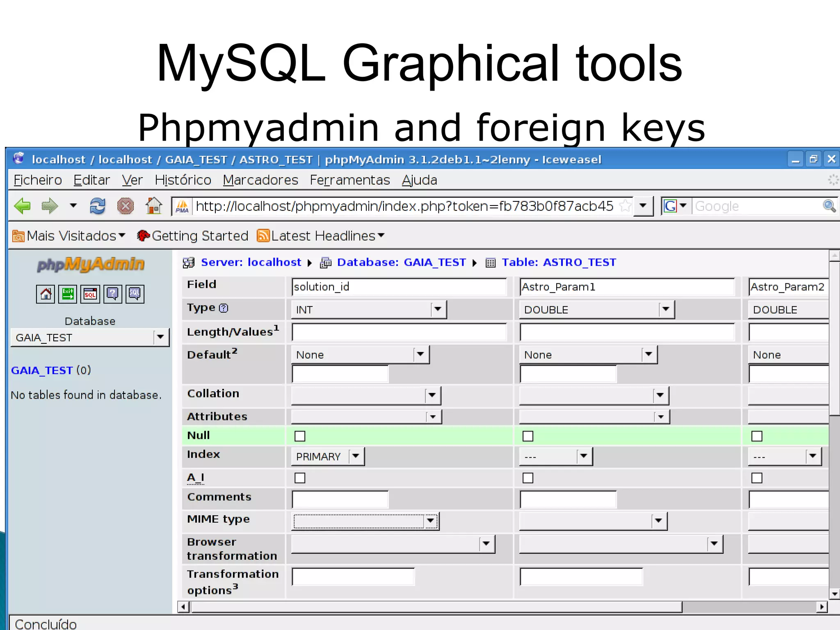840x630 pixels.
Task: Open the Default None dropdown for solution_id
Action: [x=360, y=354]
